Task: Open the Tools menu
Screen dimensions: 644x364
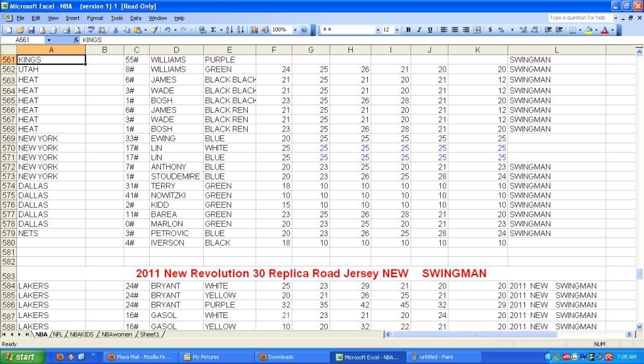Action: pos(117,18)
